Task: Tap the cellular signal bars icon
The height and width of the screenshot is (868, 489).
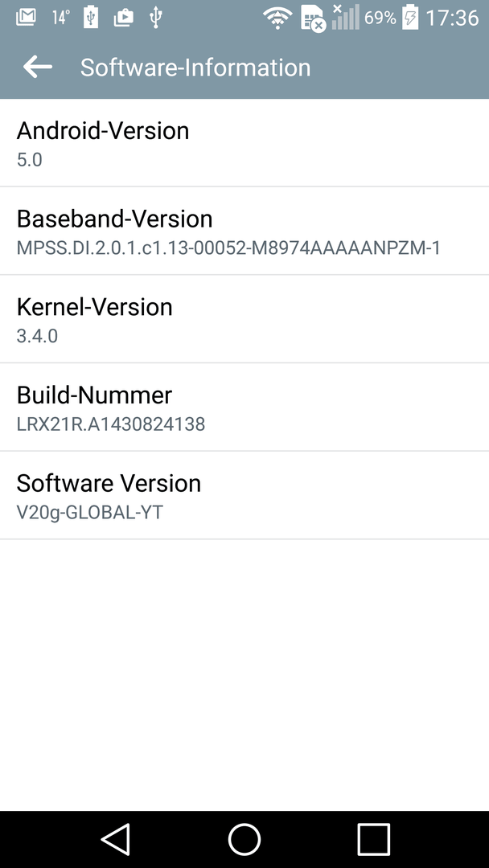Action: [346, 17]
